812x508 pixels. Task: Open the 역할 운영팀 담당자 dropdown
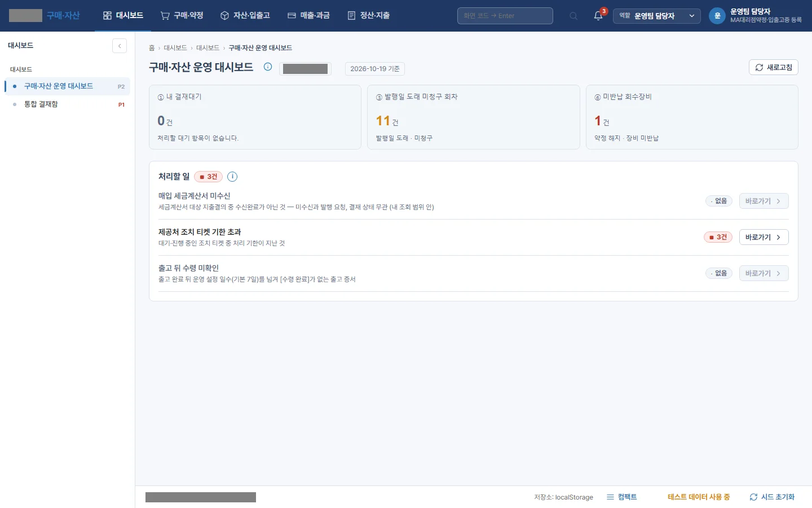657,16
